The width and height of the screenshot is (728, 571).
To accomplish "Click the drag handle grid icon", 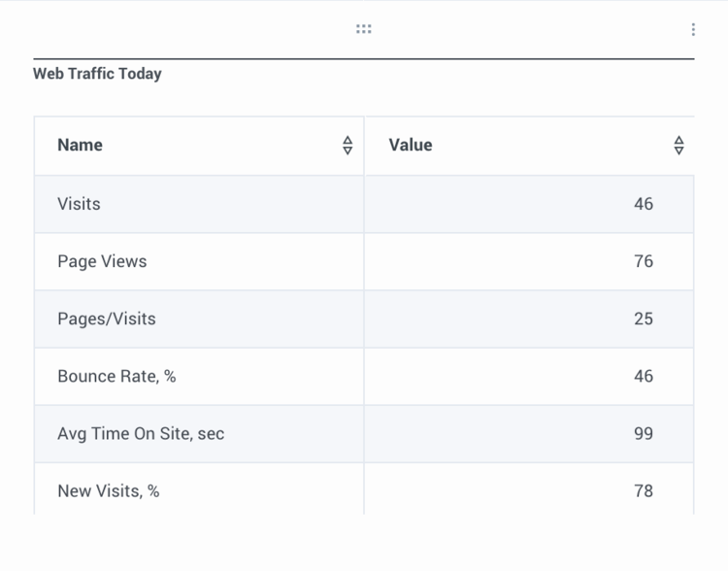I will point(364,29).
